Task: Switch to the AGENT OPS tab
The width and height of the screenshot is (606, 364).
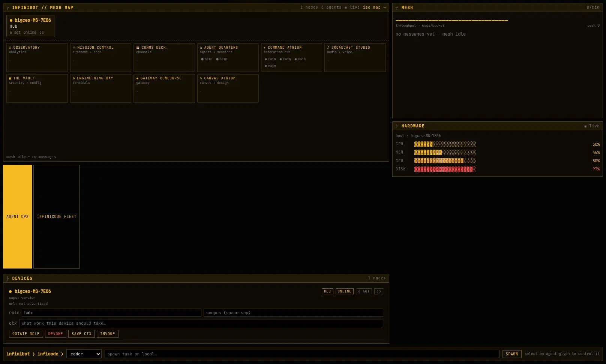Action: point(17,216)
